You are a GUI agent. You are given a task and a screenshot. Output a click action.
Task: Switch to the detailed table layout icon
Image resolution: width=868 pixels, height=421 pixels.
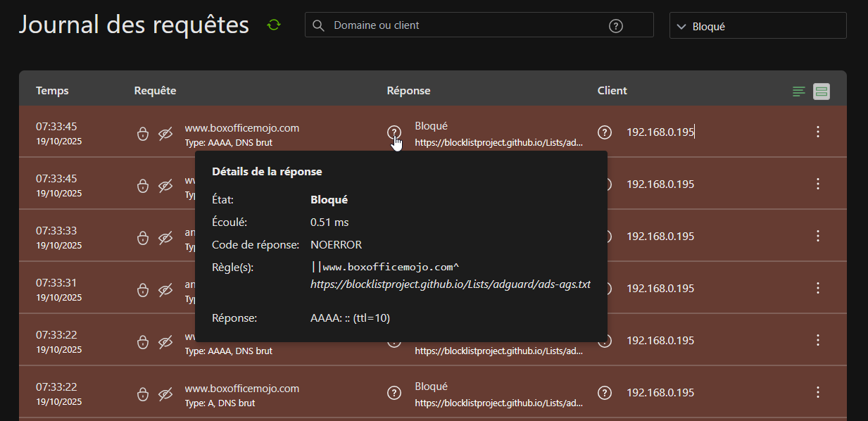[x=822, y=92]
